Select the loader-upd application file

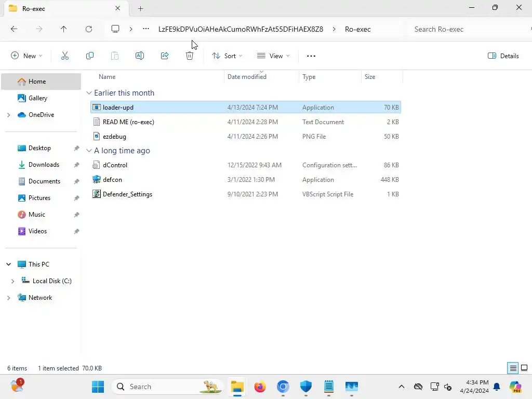pyautogui.click(x=246, y=108)
